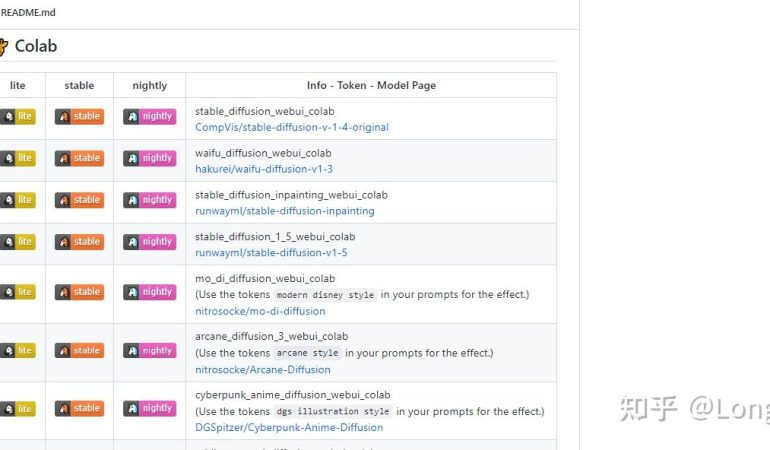Image resolution: width=770 pixels, height=450 pixels.
Task: Visit DGSpitzer/Cyberpunk-Anime-Diffusion page
Action: click(x=289, y=427)
